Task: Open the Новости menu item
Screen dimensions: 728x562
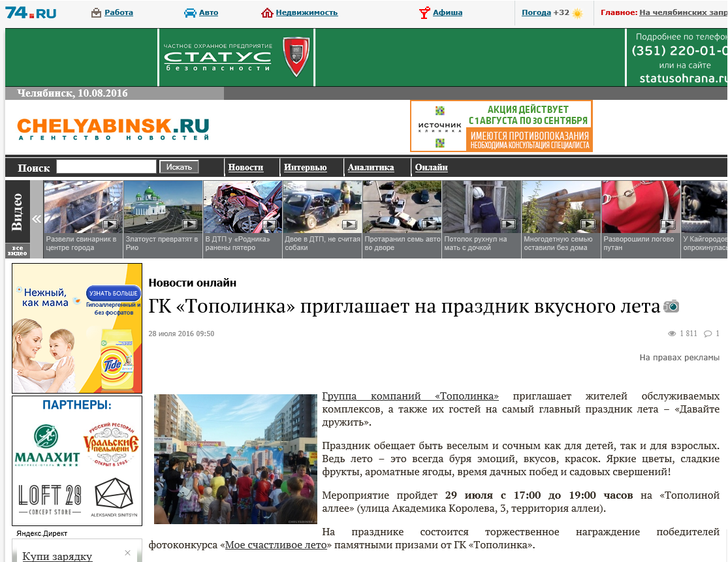Action: [x=245, y=168]
